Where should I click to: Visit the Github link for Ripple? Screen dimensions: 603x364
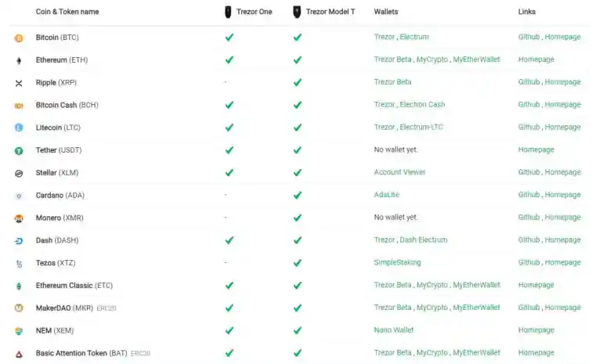point(529,82)
